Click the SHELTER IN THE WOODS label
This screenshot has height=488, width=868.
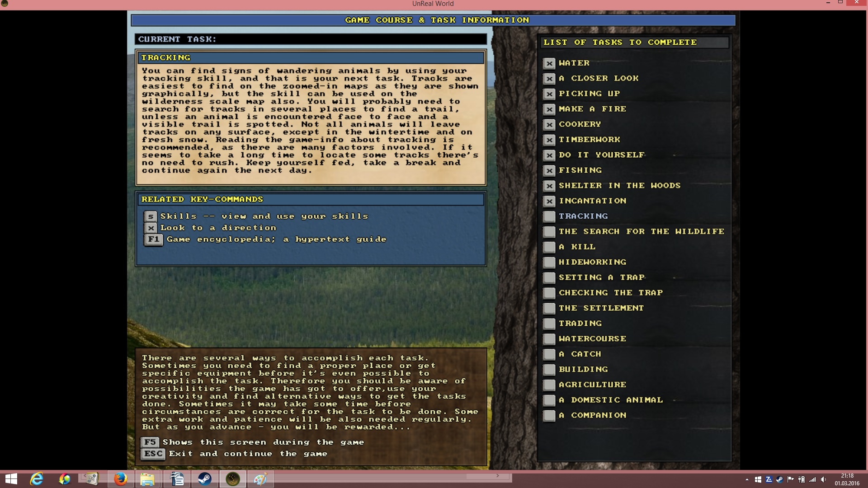tap(619, 186)
